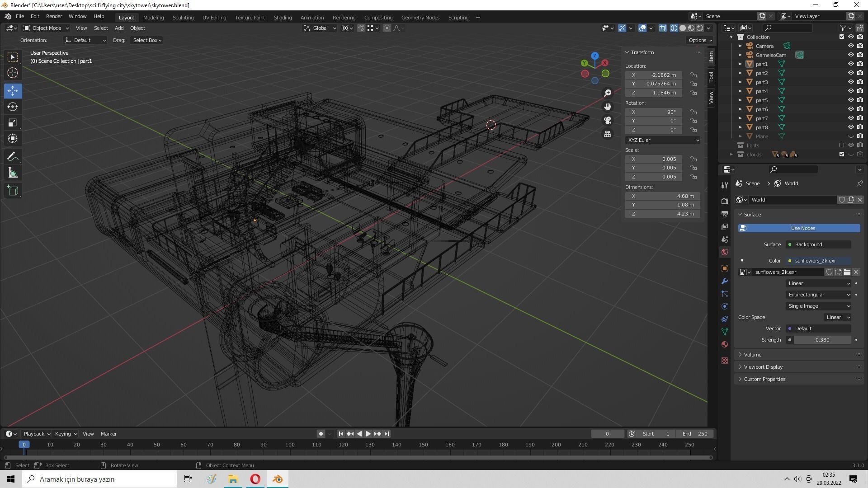Switch to the Geometry Nodes workspace
This screenshot has height=488, width=868.
click(x=420, y=18)
